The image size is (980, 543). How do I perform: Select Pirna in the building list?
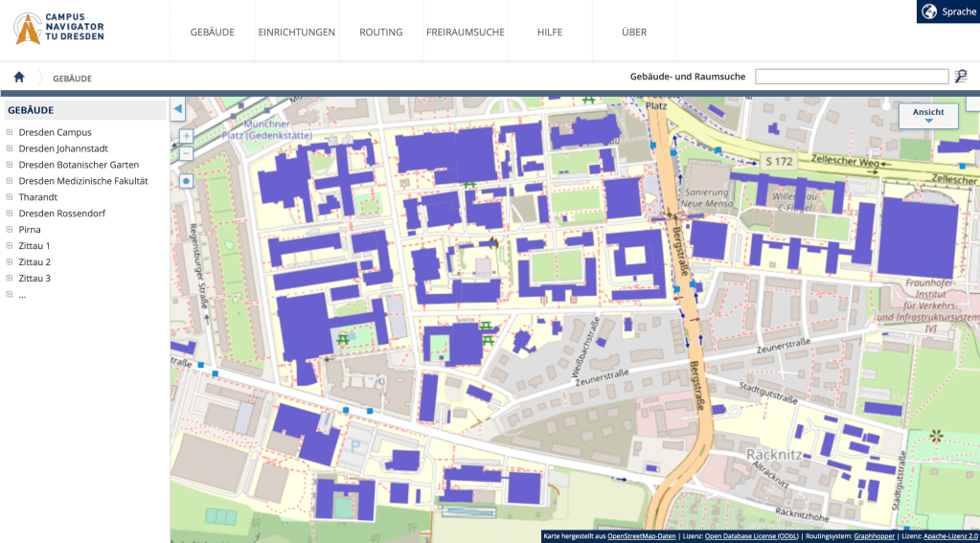tap(30, 230)
